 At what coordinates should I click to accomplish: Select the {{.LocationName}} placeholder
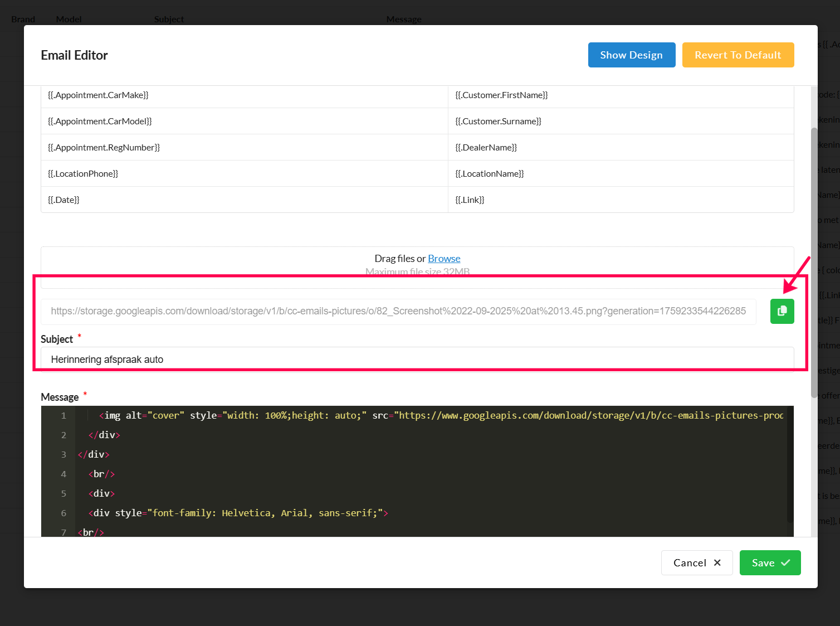(x=489, y=174)
